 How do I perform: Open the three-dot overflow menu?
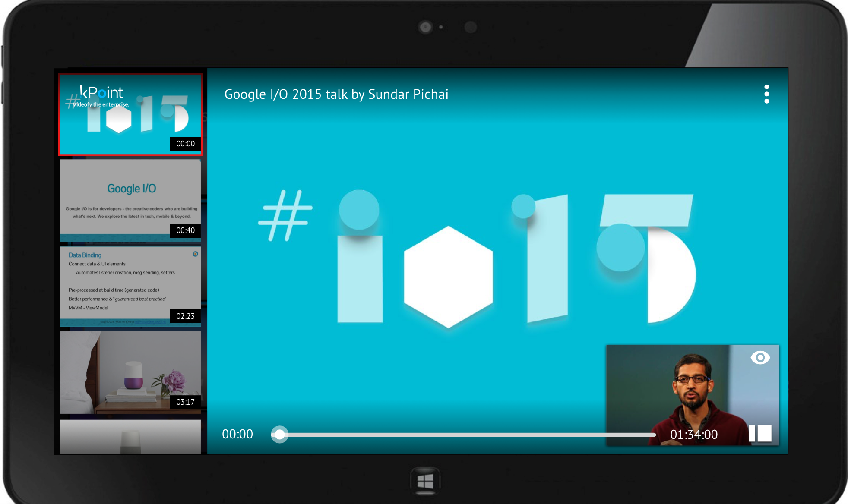(766, 94)
